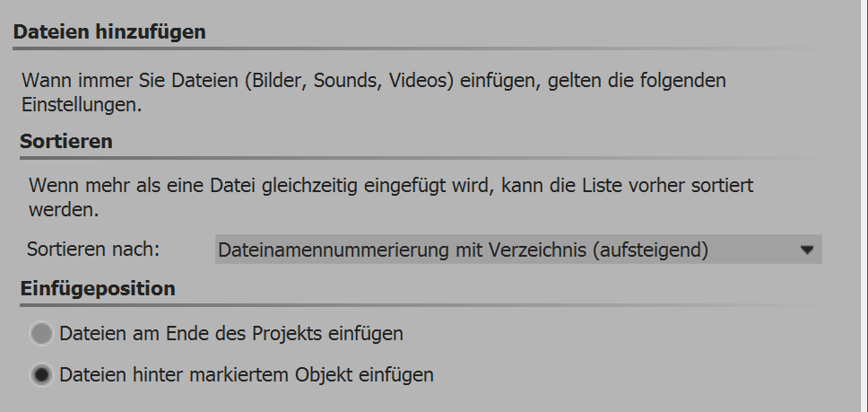
Task: Click the 'Sortieren nach:' label
Action: pyautogui.click(x=93, y=250)
